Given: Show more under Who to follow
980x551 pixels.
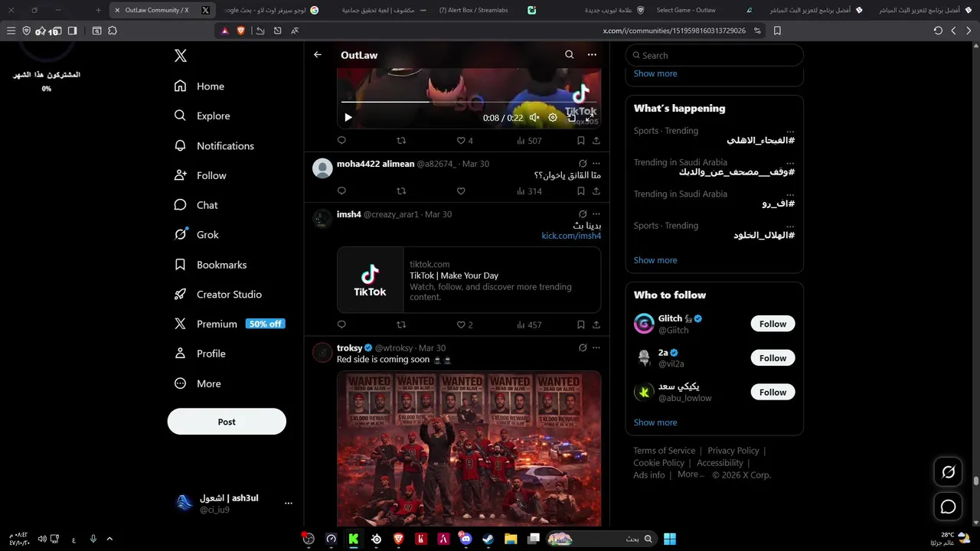Looking at the screenshot, I should [655, 422].
